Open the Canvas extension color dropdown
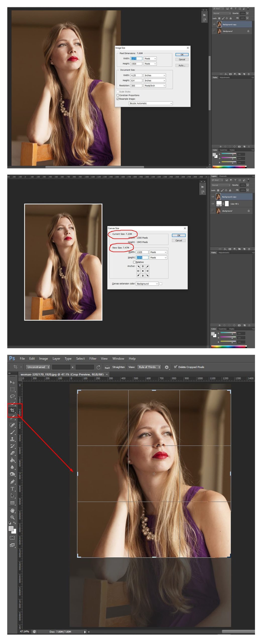The height and width of the screenshot is (644, 263). (147, 284)
